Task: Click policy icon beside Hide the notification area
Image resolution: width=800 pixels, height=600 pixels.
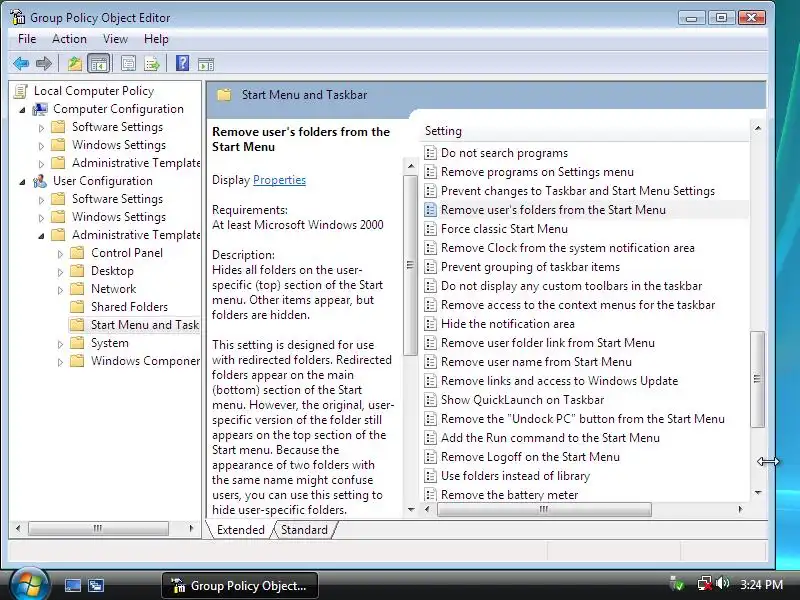Action: [x=431, y=324]
